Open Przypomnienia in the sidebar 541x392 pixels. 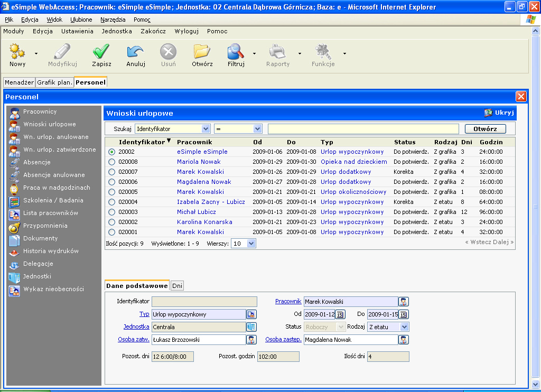pos(45,226)
